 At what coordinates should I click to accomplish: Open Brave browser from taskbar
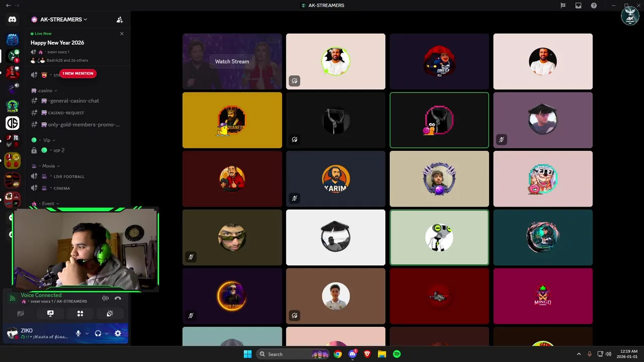(367, 354)
